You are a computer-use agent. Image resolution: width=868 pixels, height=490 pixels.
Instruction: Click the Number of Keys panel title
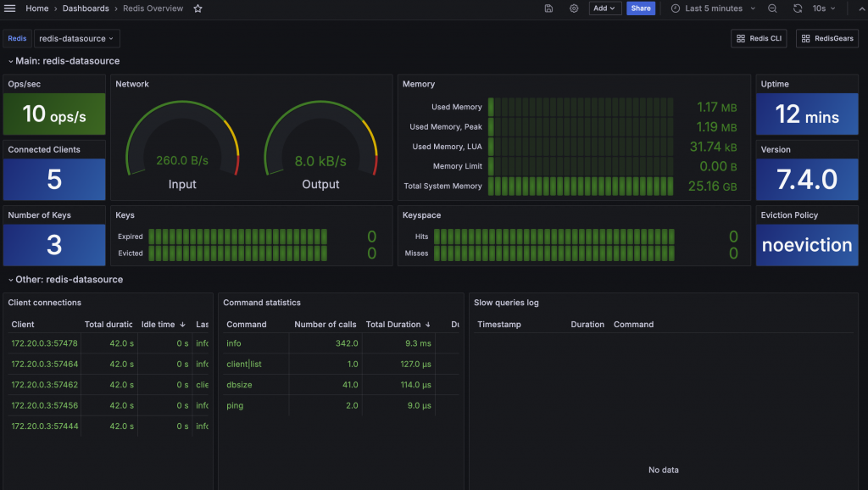click(39, 214)
